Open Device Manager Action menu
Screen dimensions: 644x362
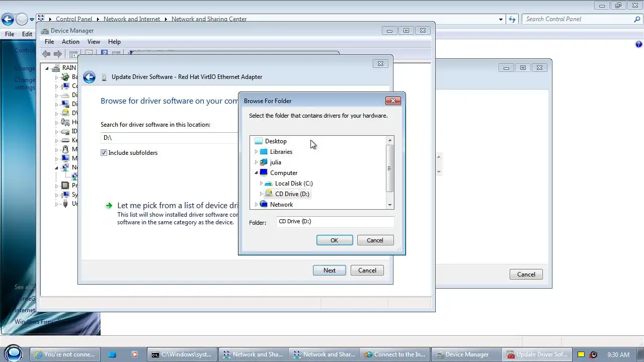click(x=70, y=42)
